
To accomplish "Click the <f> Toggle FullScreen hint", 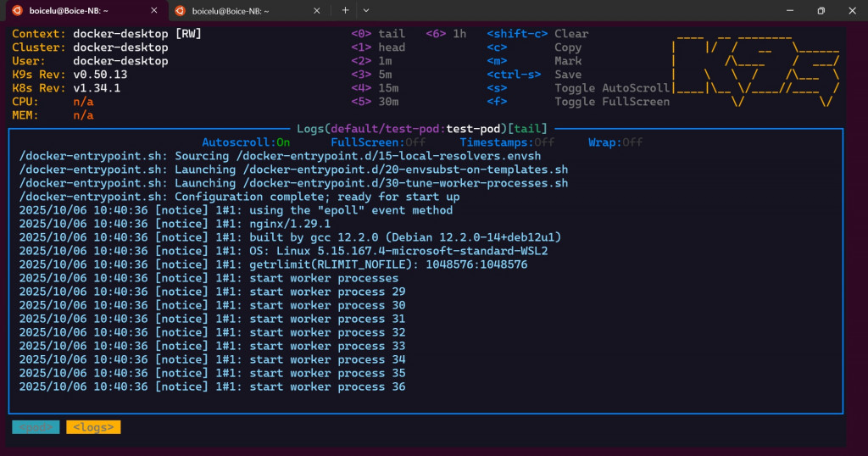I will click(x=578, y=102).
